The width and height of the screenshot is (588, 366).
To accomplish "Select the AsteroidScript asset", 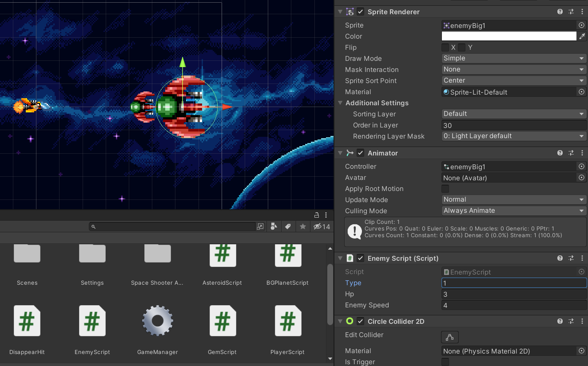I will (x=222, y=255).
